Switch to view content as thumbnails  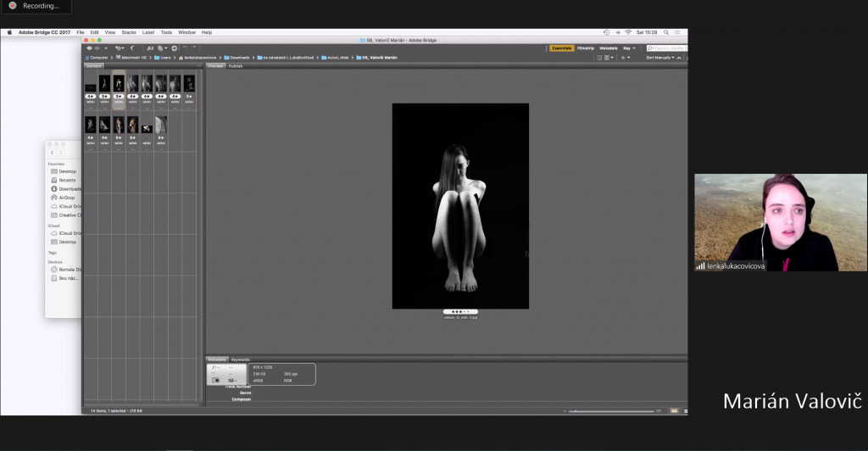tap(674, 411)
